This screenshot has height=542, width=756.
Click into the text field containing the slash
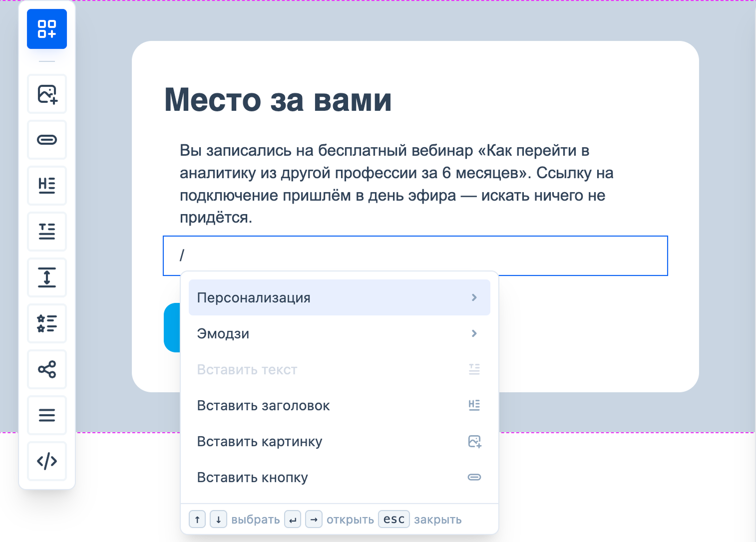[415, 256]
